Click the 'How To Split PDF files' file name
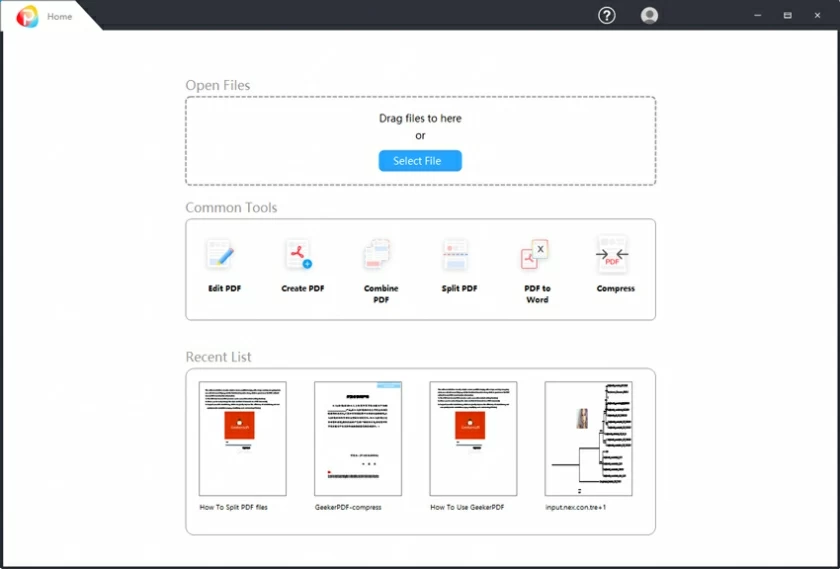The width and height of the screenshot is (840, 569). [234, 507]
